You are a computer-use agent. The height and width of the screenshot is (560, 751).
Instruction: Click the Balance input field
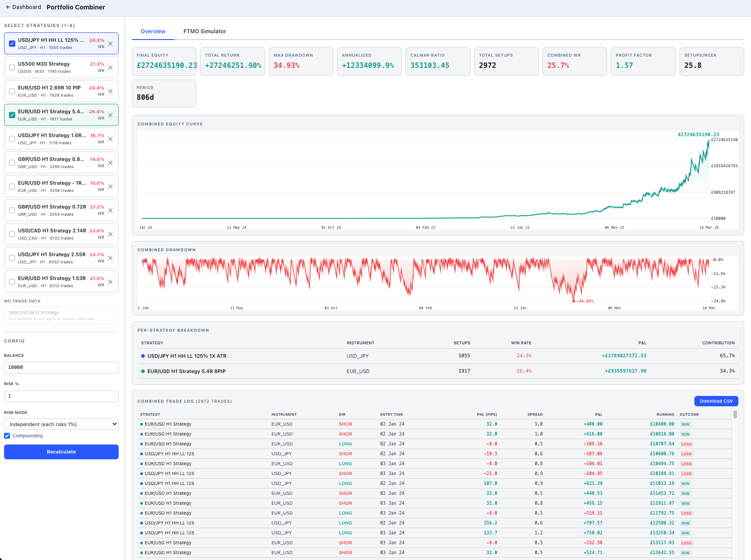61,367
